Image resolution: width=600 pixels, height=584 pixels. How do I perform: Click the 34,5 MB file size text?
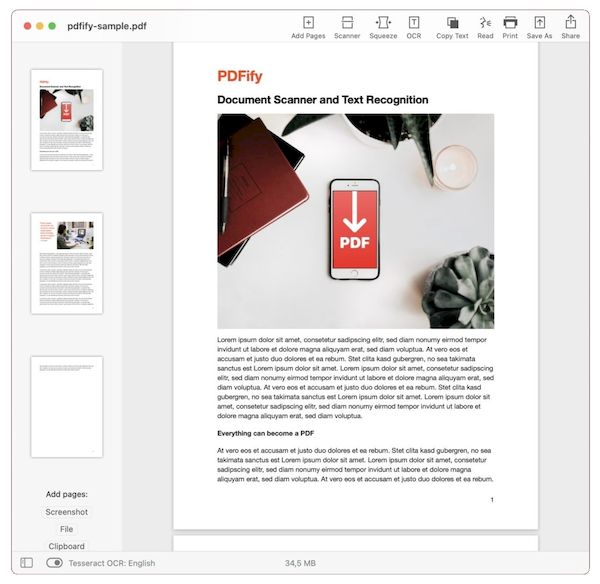click(300, 563)
